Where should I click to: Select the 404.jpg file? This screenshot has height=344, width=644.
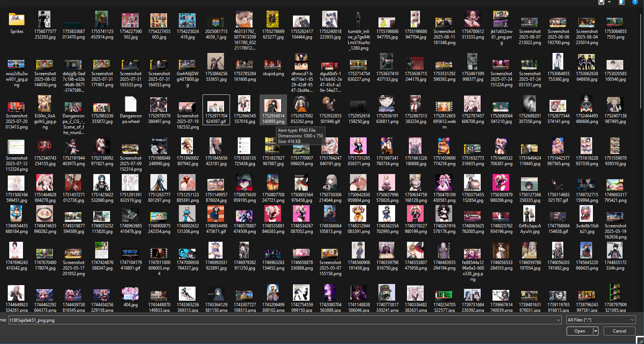point(131,294)
